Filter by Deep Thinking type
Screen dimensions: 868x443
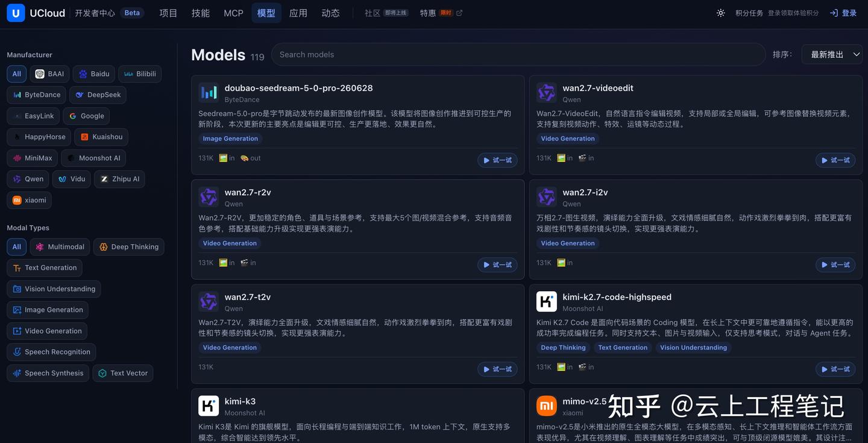[128, 247]
